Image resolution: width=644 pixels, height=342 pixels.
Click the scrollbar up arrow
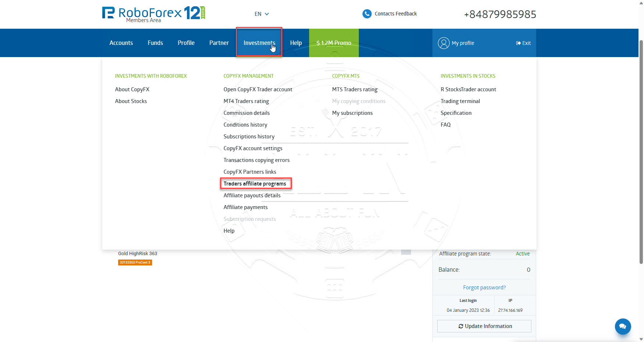[641, 3]
